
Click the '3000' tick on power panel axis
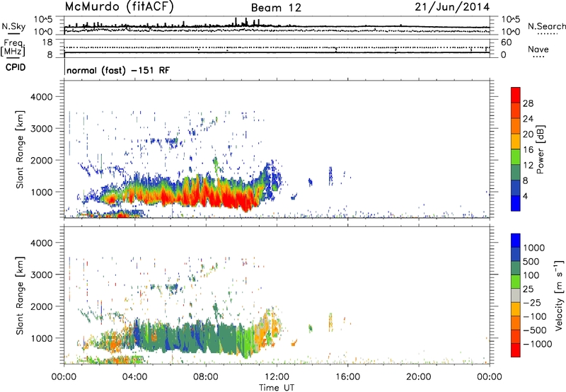click(x=41, y=129)
